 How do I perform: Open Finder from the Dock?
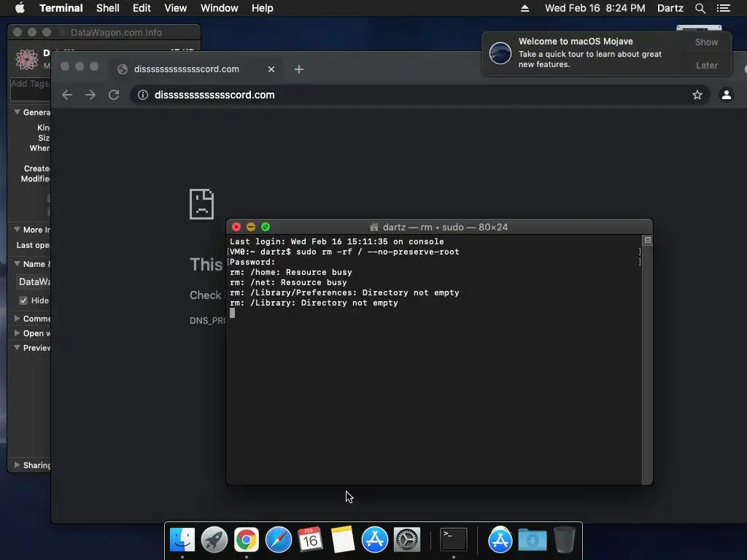(x=182, y=540)
